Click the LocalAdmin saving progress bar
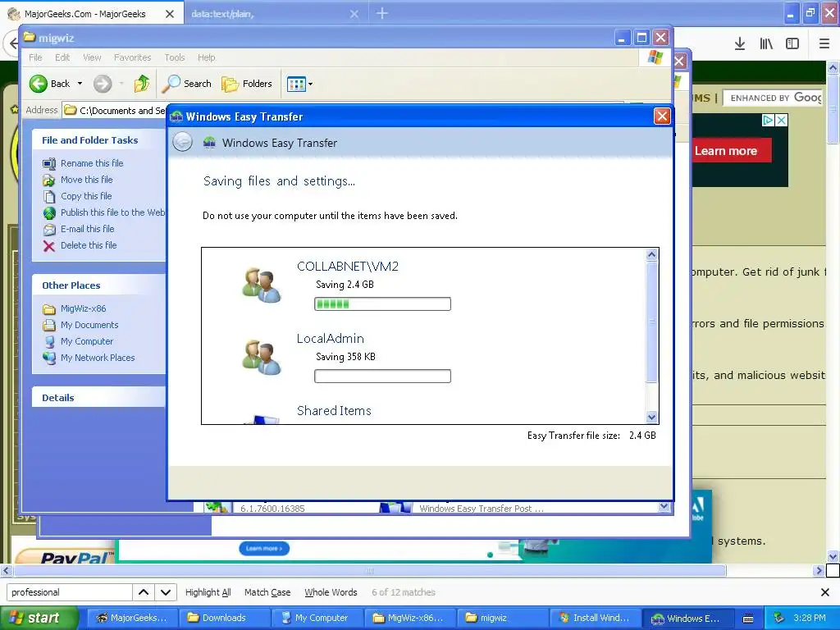 [x=382, y=376]
